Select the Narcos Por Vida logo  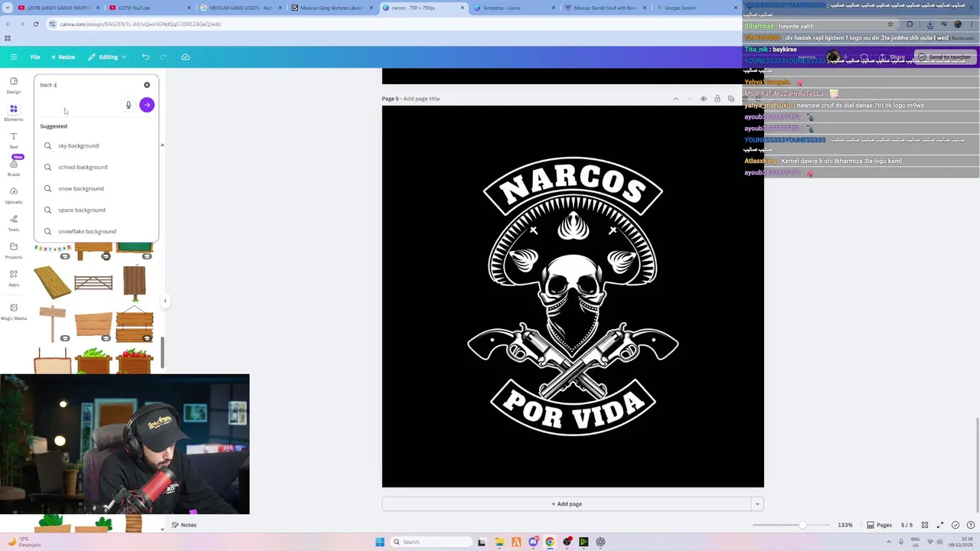click(573, 296)
